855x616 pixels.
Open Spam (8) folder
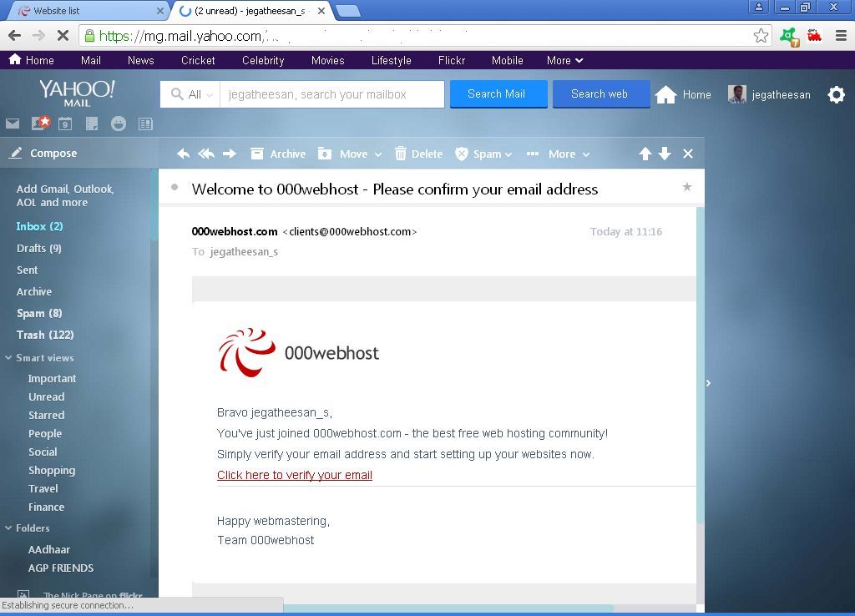39,313
